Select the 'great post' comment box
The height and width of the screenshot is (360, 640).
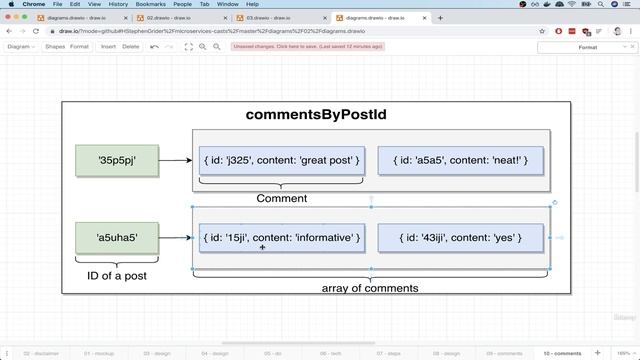(282, 160)
